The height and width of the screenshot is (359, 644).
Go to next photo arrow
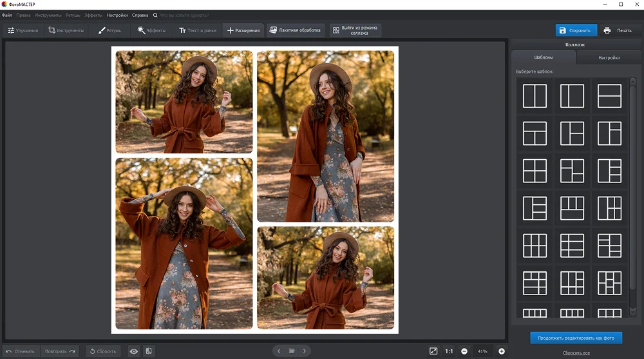click(305, 351)
